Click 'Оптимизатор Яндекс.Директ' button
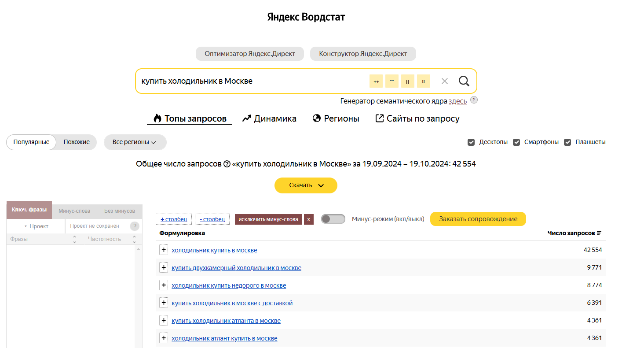This screenshot has width=644, height=348. coord(250,54)
